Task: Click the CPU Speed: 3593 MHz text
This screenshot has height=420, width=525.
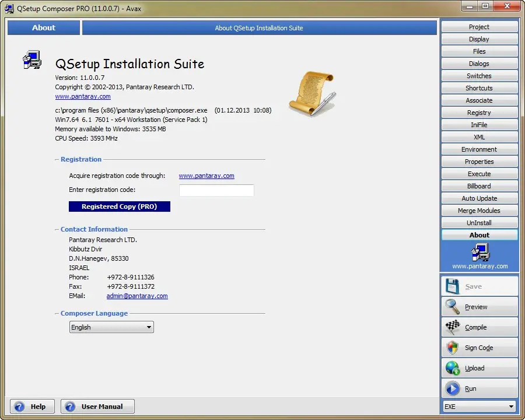Action: [x=86, y=138]
